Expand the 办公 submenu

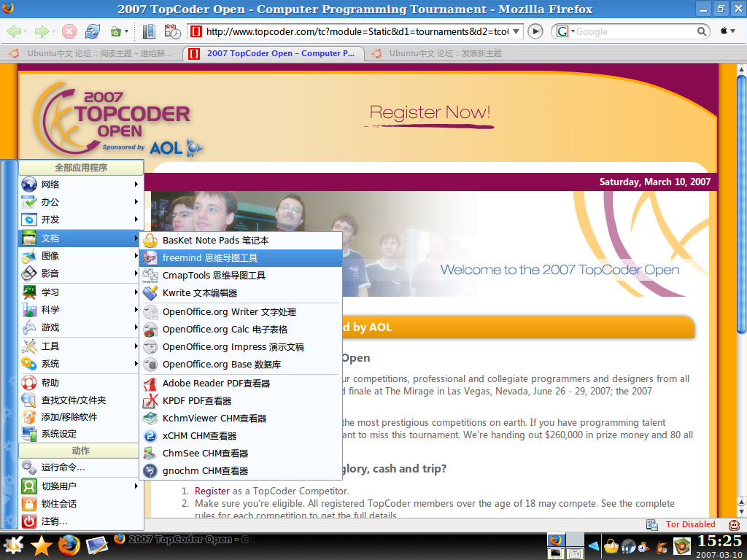[x=81, y=202]
